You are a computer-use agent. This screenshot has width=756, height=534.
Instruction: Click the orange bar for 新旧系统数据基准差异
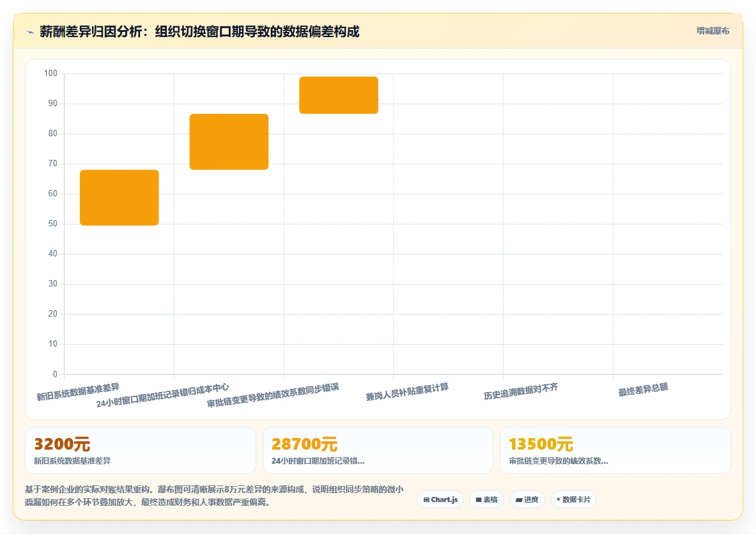click(119, 198)
